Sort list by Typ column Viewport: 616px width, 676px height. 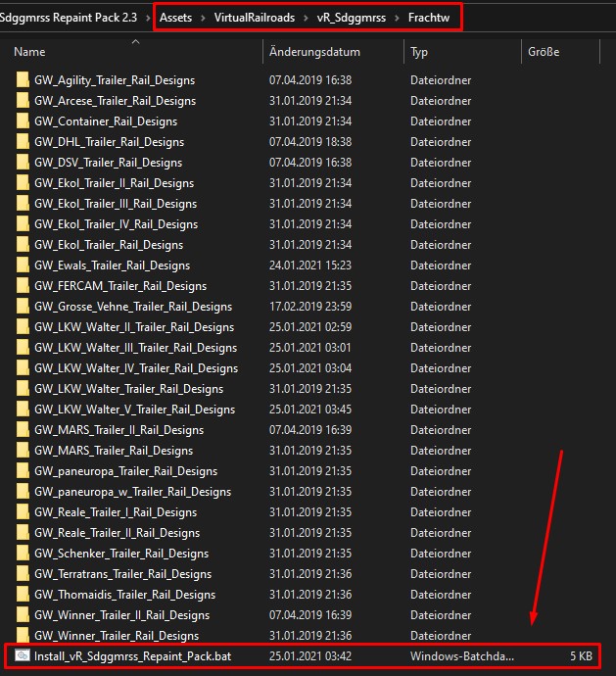point(419,52)
